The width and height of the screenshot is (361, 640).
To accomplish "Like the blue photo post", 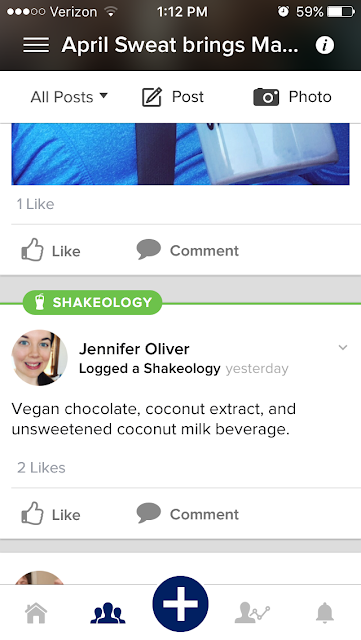I will [x=51, y=250].
